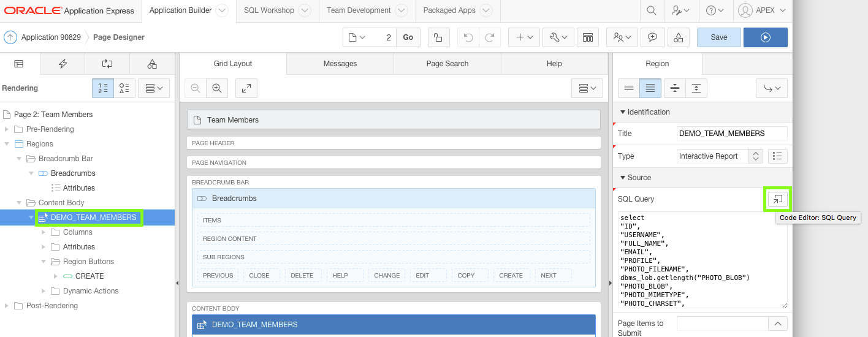
Task: Click the Go button next to page number
Action: [x=408, y=37]
